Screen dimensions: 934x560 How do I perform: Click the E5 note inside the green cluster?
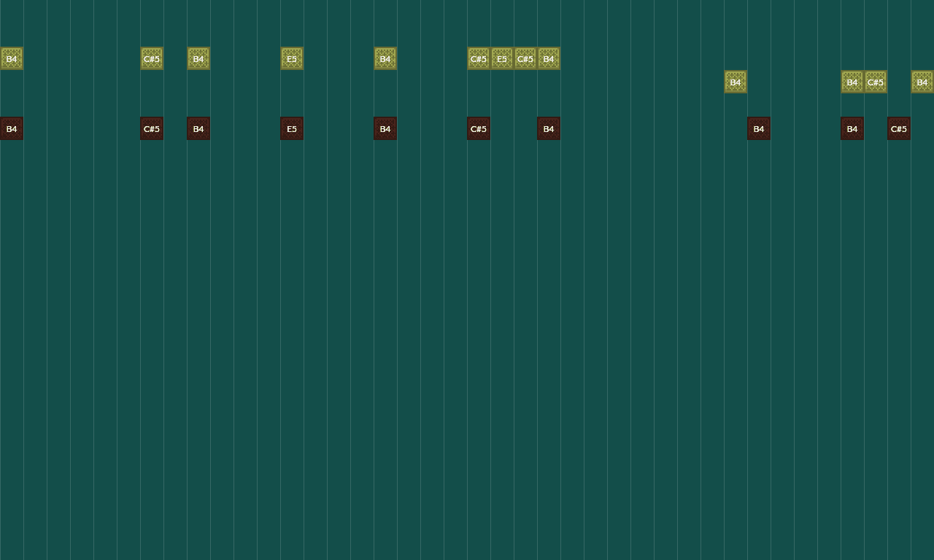click(x=501, y=58)
